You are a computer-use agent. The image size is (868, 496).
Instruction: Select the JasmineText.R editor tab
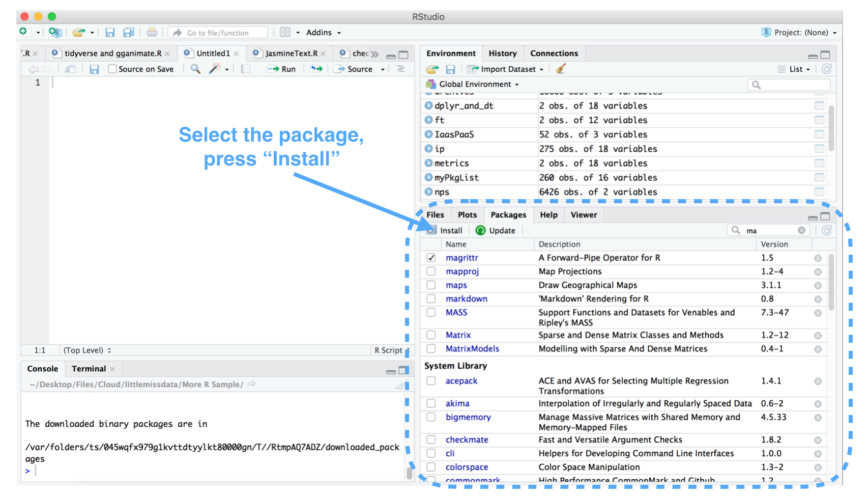(292, 53)
